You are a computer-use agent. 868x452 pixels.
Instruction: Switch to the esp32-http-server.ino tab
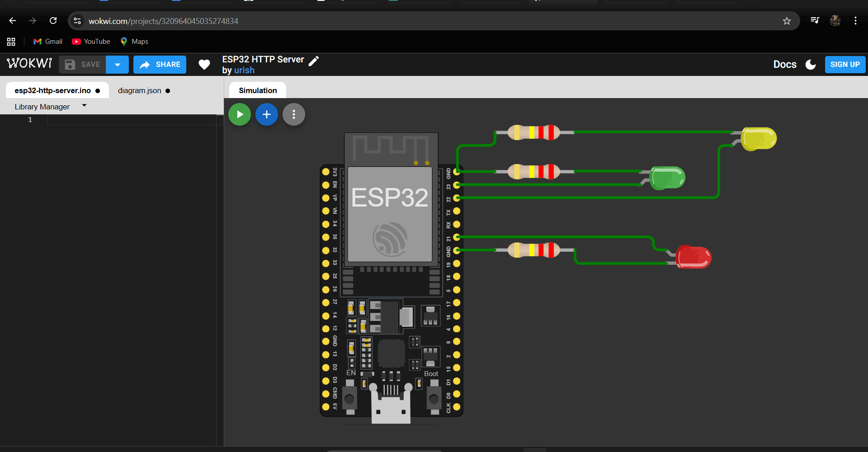(x=57, y=90)
